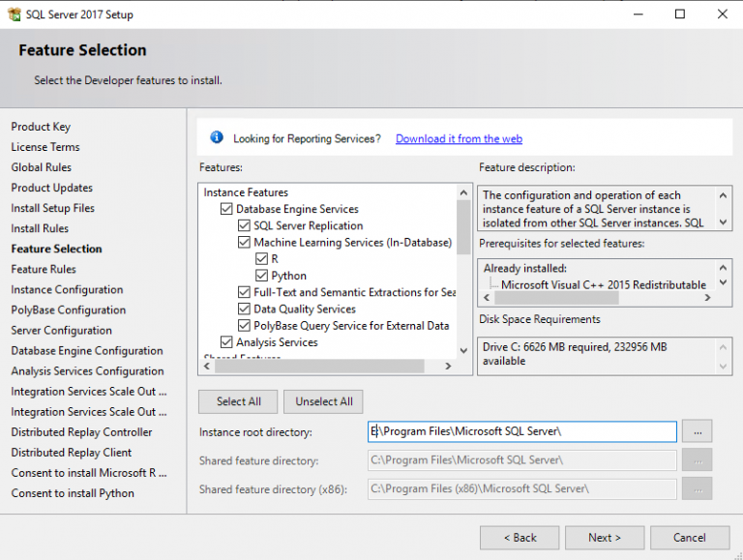Select the Global Rules step
This screenshot has width=743, height=560.
[42, 167]
